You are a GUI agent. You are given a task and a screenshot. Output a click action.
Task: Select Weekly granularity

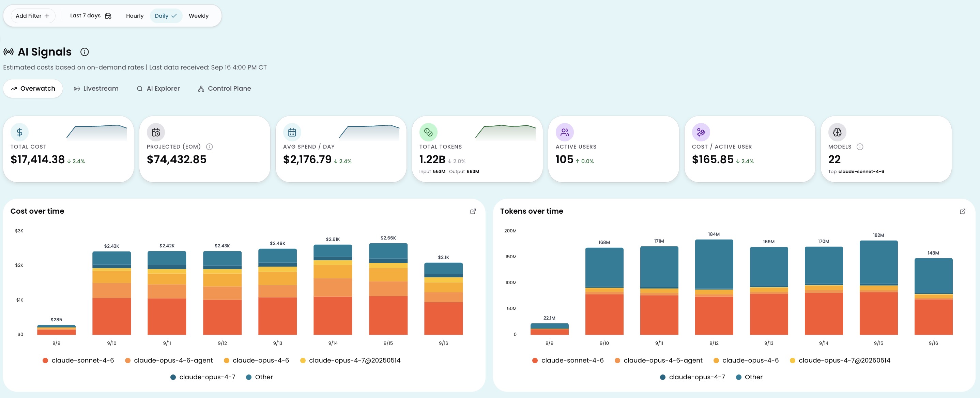point(199,16)
